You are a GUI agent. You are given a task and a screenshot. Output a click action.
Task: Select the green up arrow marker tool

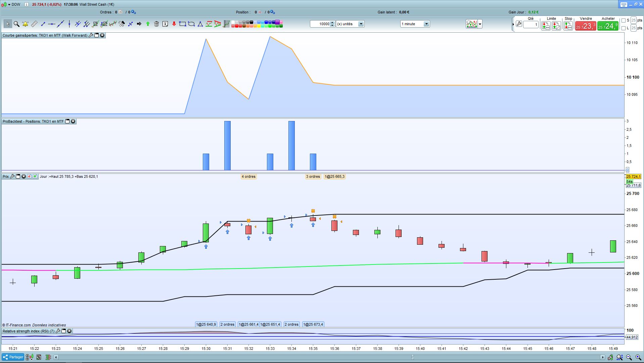[148, 24]
